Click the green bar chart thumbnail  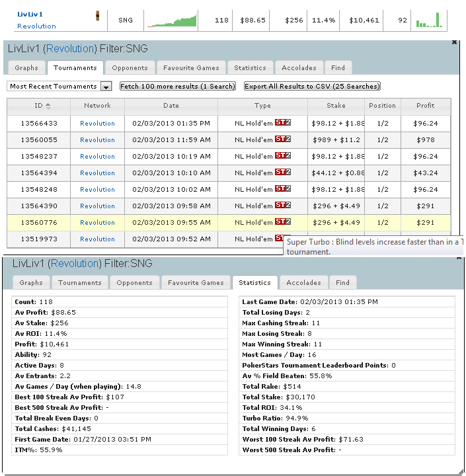coord(429,20)
